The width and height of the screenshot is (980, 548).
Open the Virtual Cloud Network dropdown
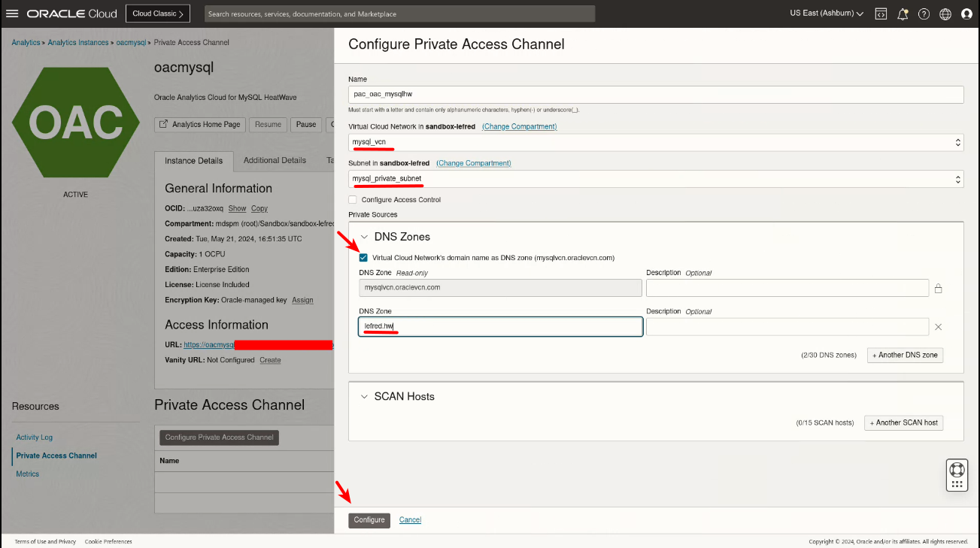(656, 142)
